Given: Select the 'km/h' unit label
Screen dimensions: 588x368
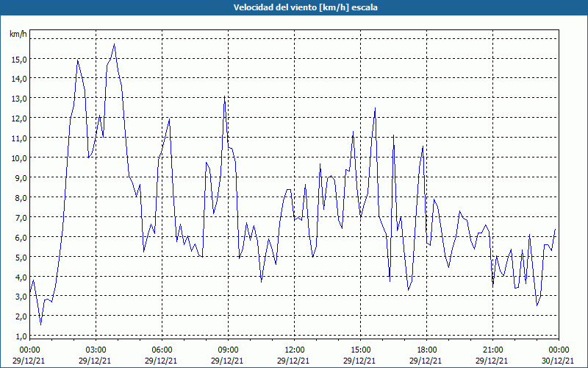Looking at the screenshot, I should pos(18,34).
